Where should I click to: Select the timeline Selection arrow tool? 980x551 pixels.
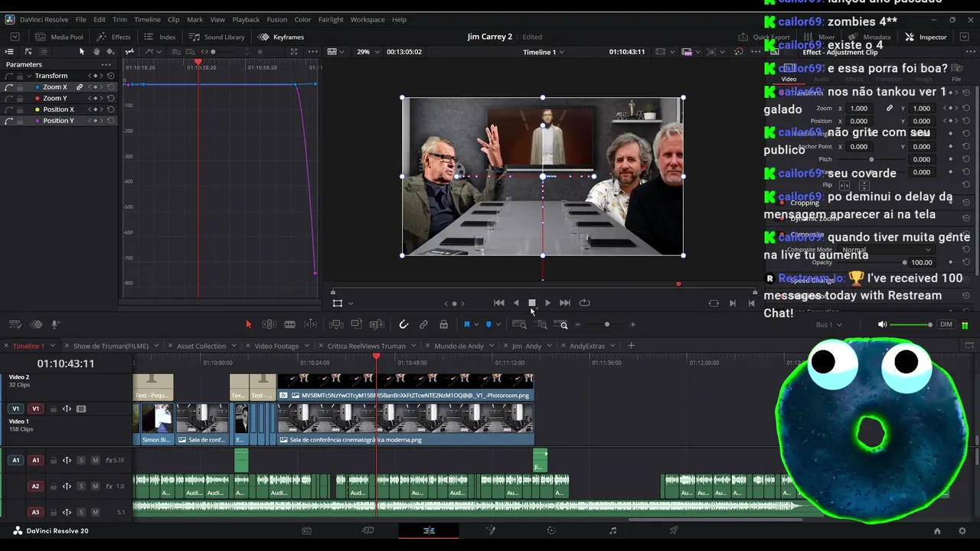click(x=248, y=324)
